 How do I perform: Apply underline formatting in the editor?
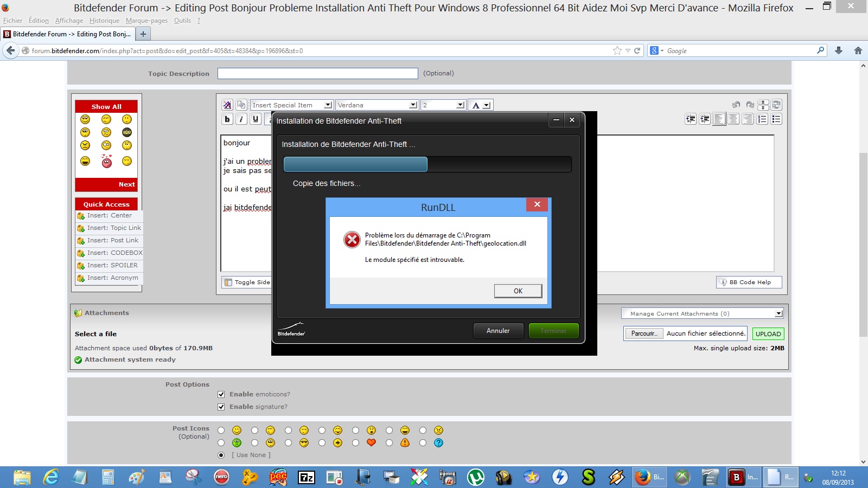[256, 119]
